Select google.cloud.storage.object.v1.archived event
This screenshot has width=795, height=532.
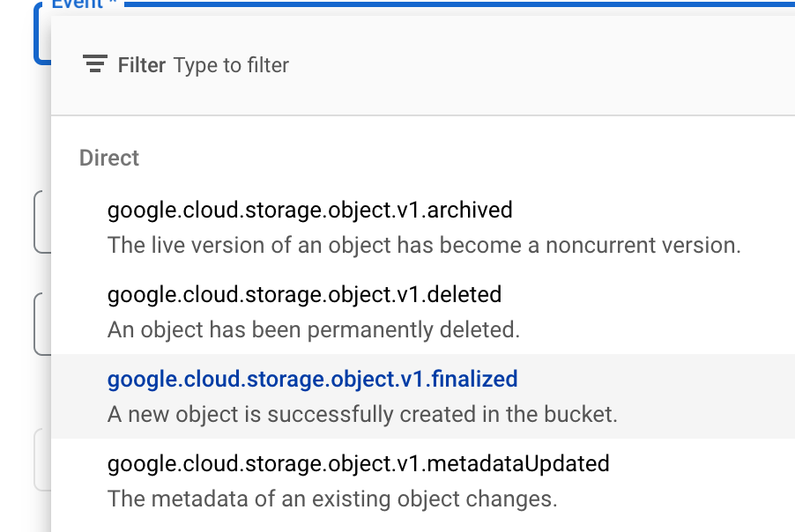(x=309, y=211)
